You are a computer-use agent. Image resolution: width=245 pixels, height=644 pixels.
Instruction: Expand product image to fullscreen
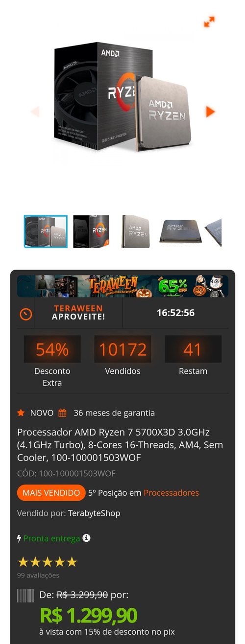tap(210, 22)
